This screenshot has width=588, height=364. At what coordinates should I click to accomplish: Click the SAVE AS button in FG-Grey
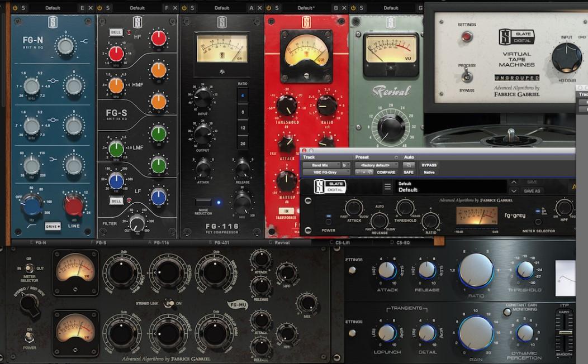pos(532,191)
